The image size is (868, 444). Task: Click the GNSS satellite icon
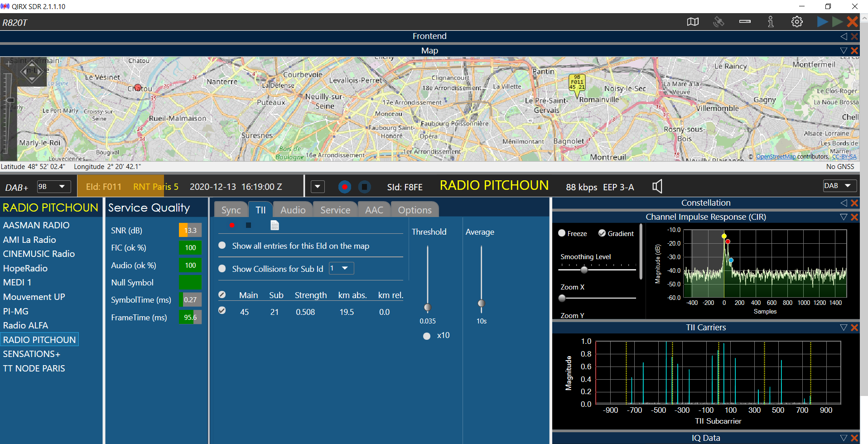(x=719, y=22)
